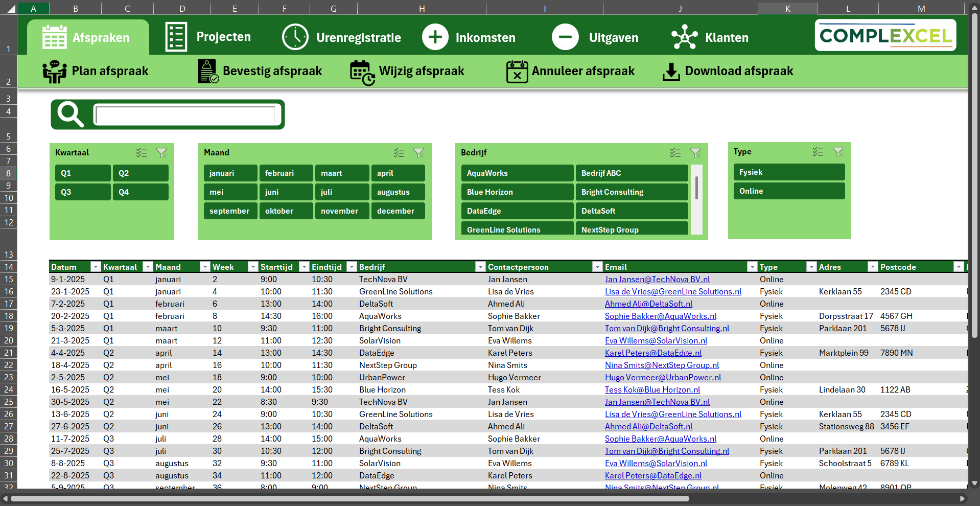Screen dimensions: 980x506
Task: Open the Uitgaven tab
Action: pyautogui.click(x=595, y=37)
